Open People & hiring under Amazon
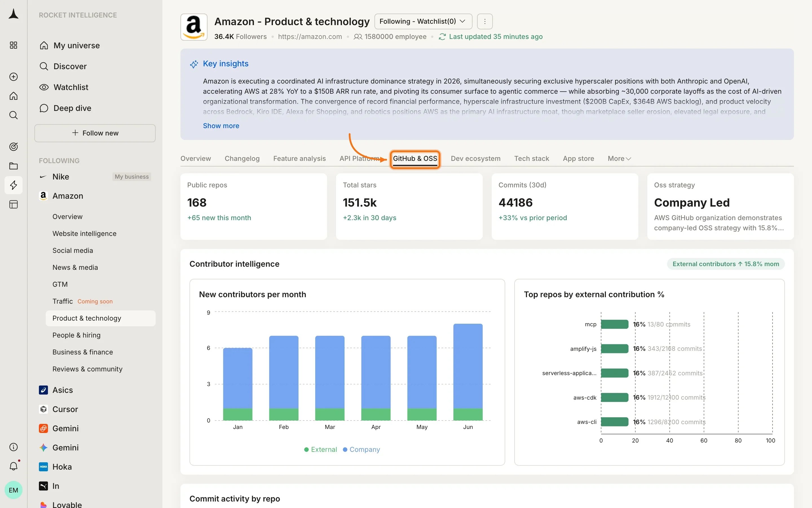812x508 pixels. pyautogui.click(x=76, y=335)
